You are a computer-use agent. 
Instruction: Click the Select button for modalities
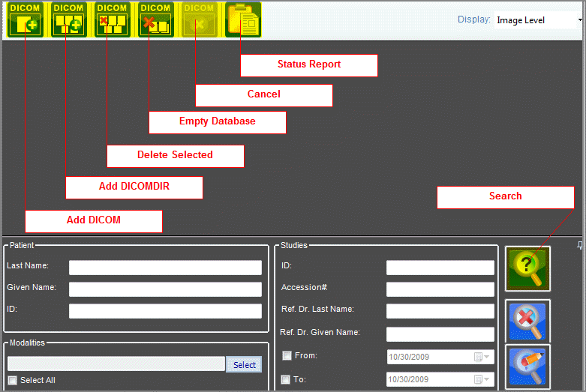pos(244,364)
